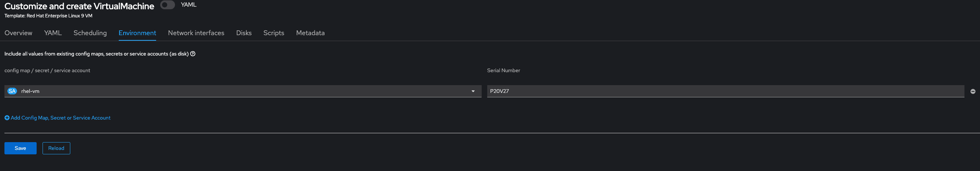Click the help icon beside the description
The height and width of the screenshot is (171, 980).
tap(193, 54)
